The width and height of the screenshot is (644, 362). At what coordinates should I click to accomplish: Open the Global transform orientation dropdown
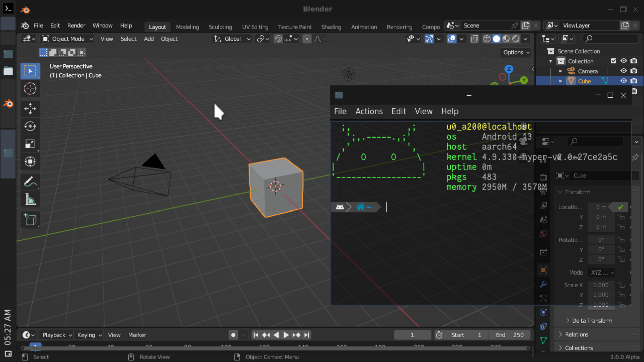point(232,39)
